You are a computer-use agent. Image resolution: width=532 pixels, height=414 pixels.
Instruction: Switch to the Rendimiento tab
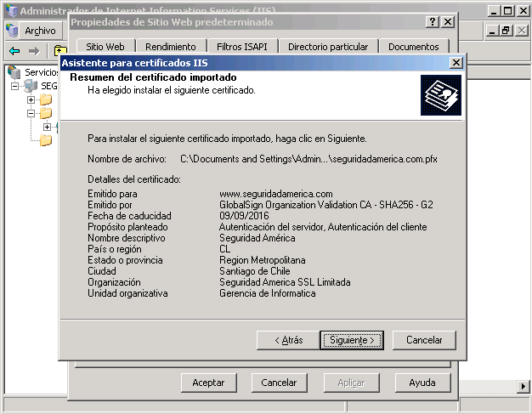(170, 47)
